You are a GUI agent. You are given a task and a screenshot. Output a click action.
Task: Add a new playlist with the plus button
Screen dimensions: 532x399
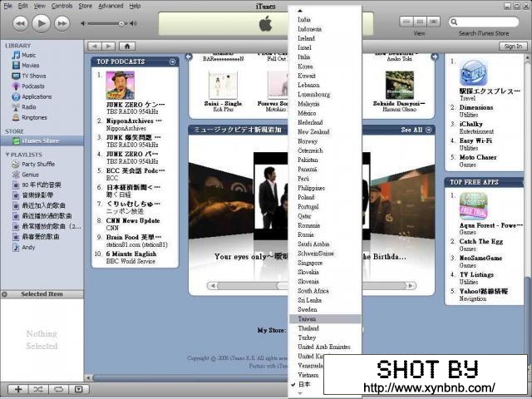tap(18, 389)
